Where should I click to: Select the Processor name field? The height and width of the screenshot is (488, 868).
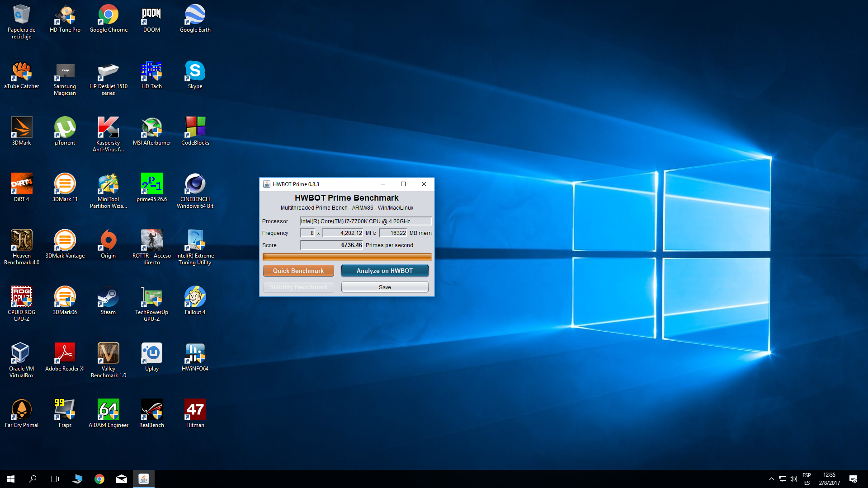coord(366,221)
